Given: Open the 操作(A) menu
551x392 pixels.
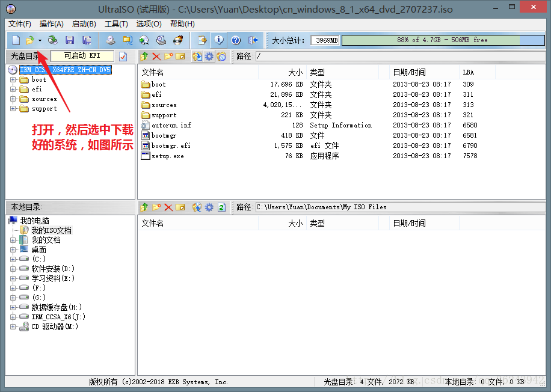Looking at the screenshot, I should (52, 24).
